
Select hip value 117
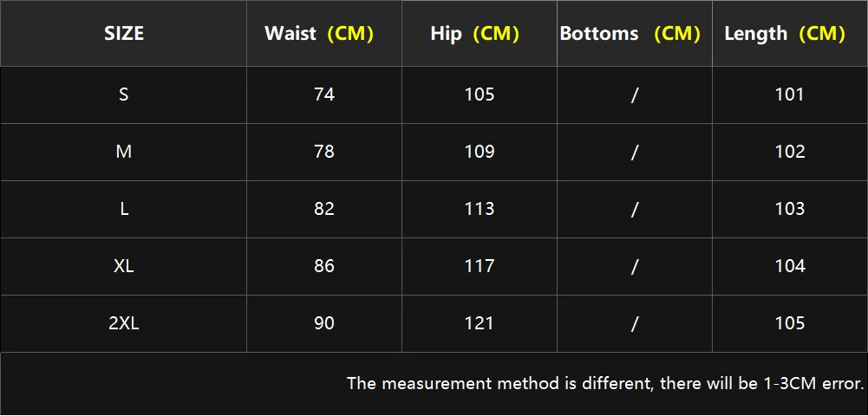[x=479, y=266]
